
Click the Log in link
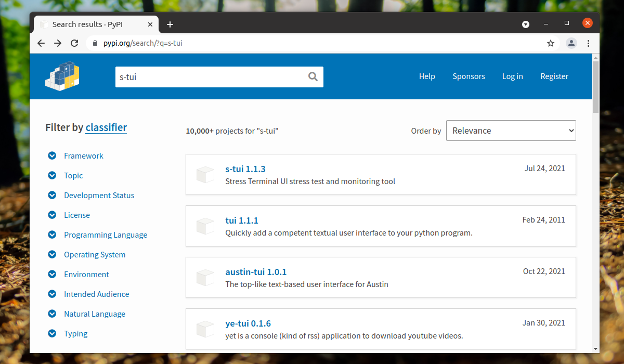[x=512, y=76]
